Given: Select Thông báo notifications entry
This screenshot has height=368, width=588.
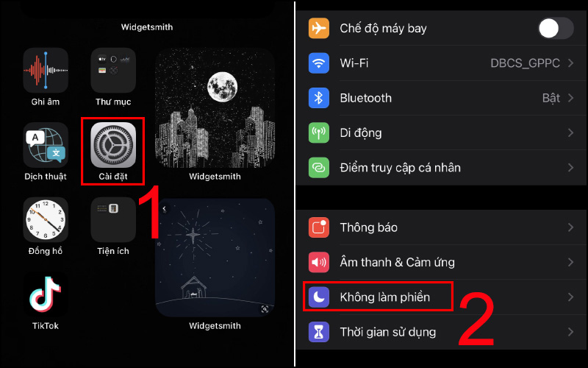Looking at the screenshot, I should tap(442, 227).
